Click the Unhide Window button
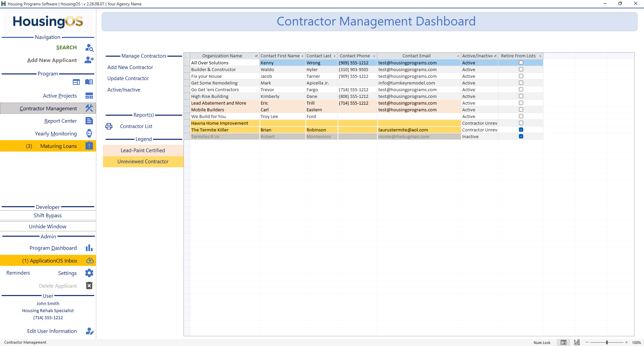Viewport: 644px width, 346px height. coord(48,227)
